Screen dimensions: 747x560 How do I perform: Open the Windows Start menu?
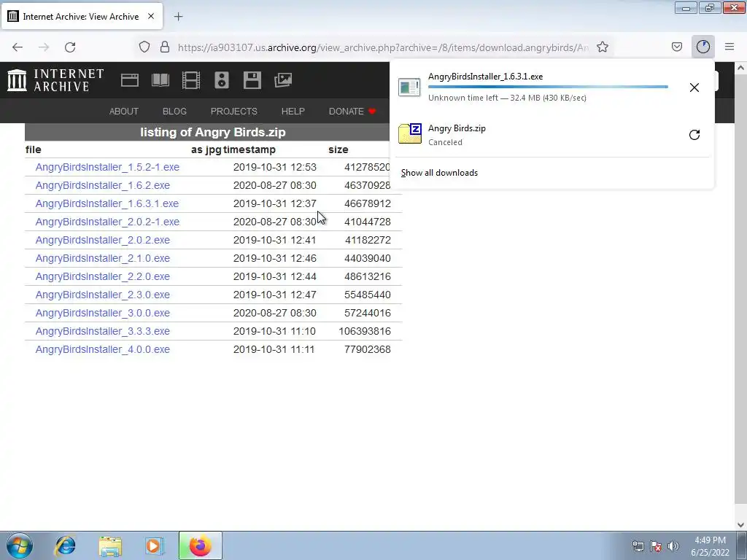(20, 545)
